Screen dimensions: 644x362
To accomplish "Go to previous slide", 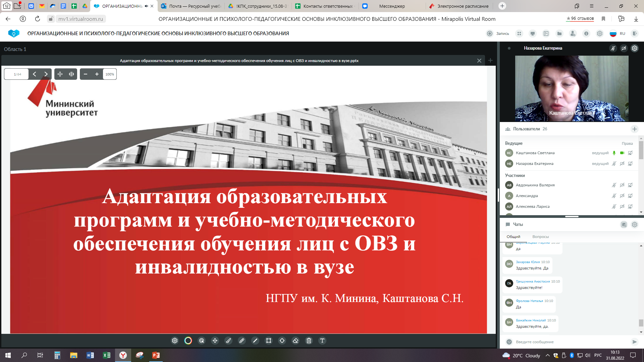I will tap(35, 74).
